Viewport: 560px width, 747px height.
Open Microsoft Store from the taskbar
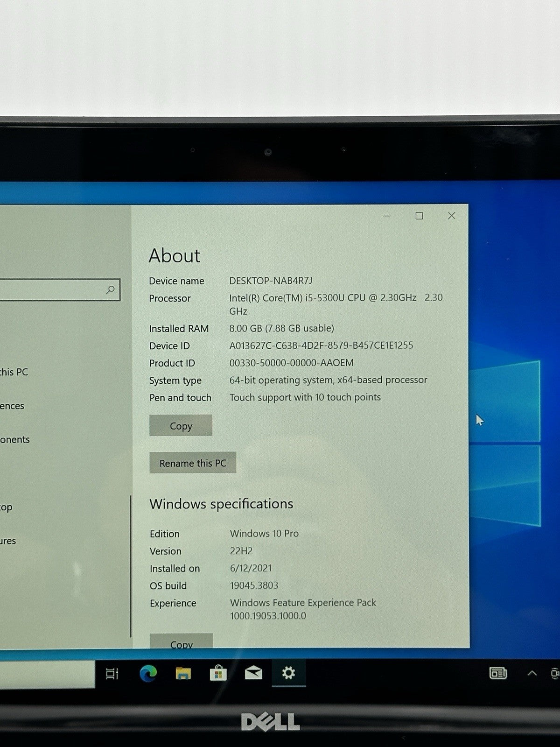218,673
